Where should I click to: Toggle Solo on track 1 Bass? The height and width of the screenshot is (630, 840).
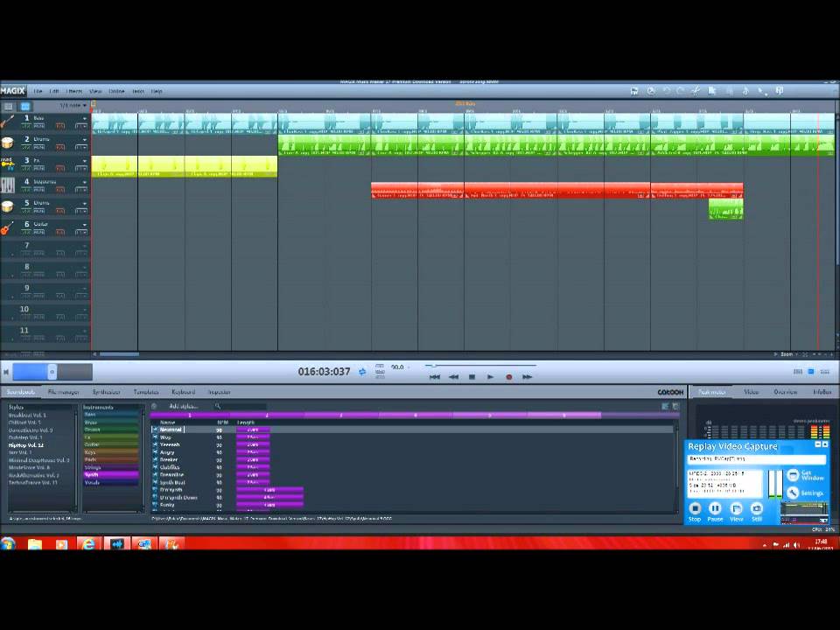(x=26, y=126)
